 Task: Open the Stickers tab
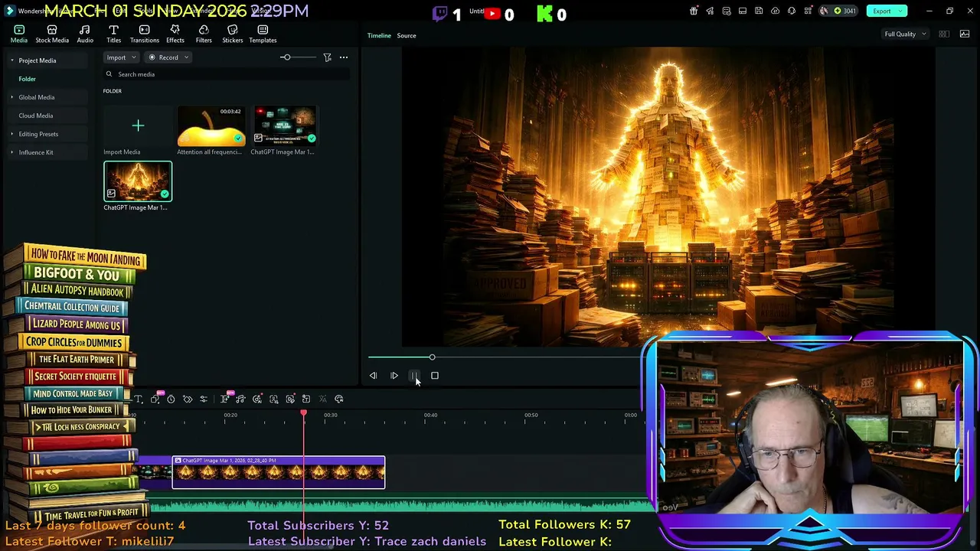point(233,34)
